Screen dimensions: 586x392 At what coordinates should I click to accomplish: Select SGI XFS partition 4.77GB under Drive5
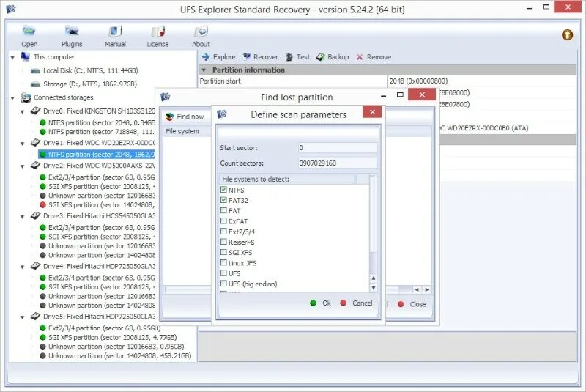pos(108,337)
